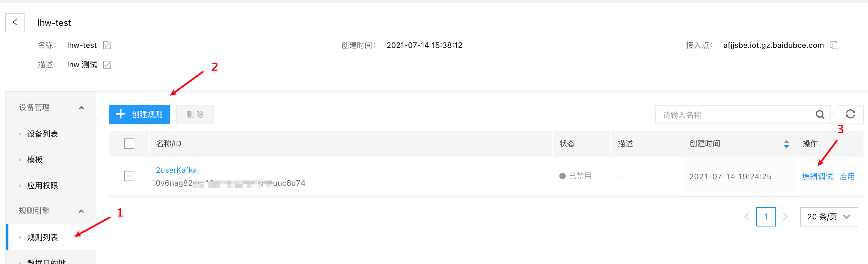Collapse the 规则引擎 menu section
Screen dimensions: 868x264
pyautogui.click(x=81, y=211)
